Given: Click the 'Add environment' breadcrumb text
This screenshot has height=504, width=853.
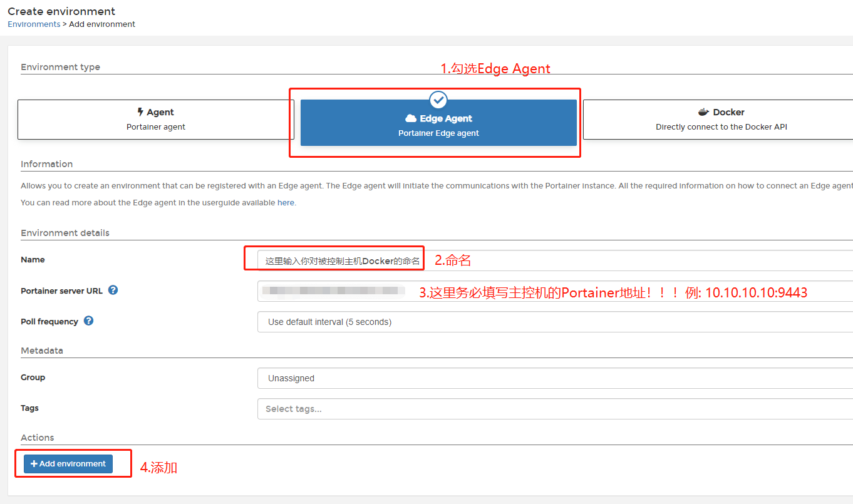Looking at the screenshot, I should [101, 24].
